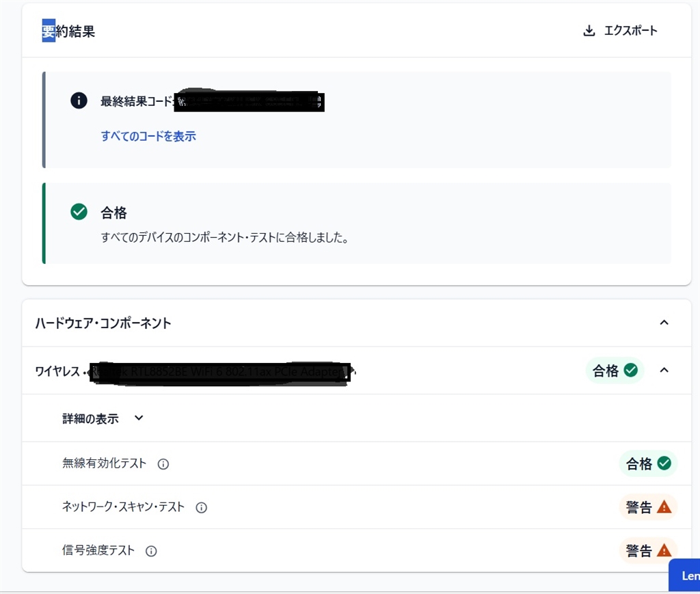Viewport: 700px width, 594px height.
Task: Click the blue Len button at bottom right
Action: [x=686, y=576]
